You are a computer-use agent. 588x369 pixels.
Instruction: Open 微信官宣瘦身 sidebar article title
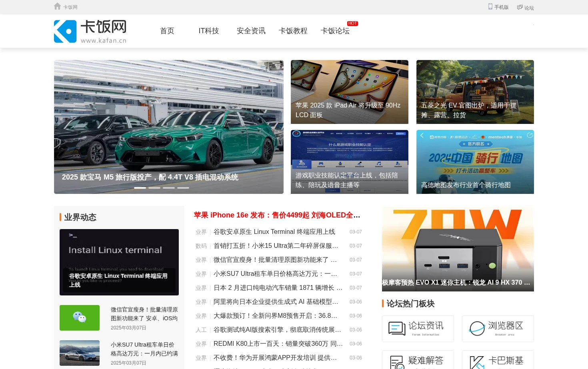144,314
